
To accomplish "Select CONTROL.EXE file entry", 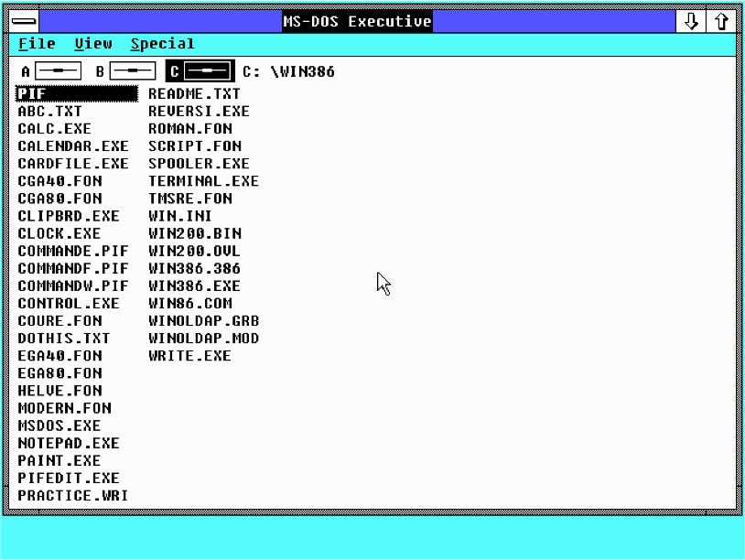I will coord(69,304).
